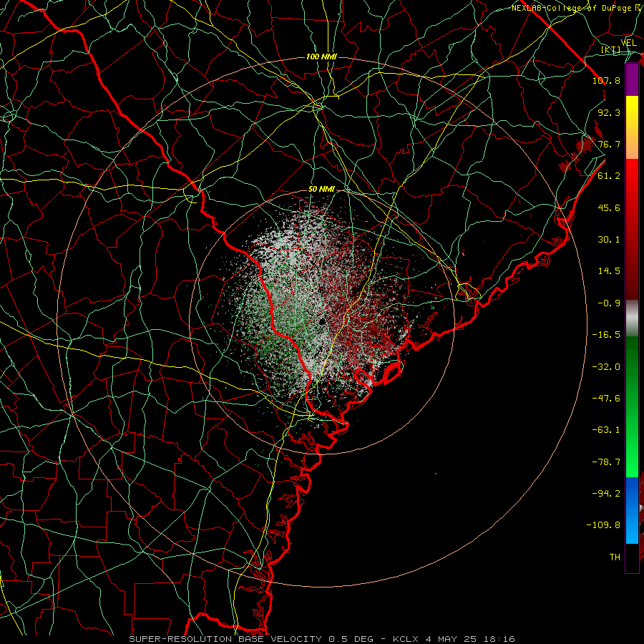644x644 pixels.
Task: Click the -94.2 legend value
Action: tap(606, 494)
